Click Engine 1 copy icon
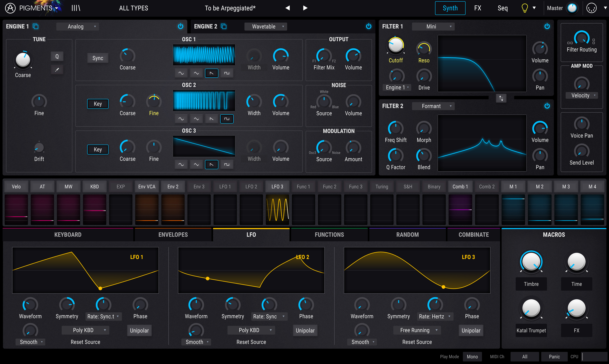 coord(36,27)
